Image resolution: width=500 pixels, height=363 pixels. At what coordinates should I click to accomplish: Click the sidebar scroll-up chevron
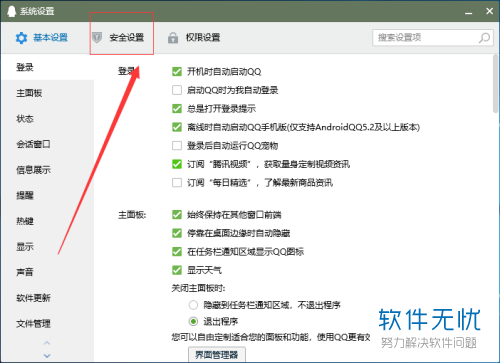tap(47, 343)
